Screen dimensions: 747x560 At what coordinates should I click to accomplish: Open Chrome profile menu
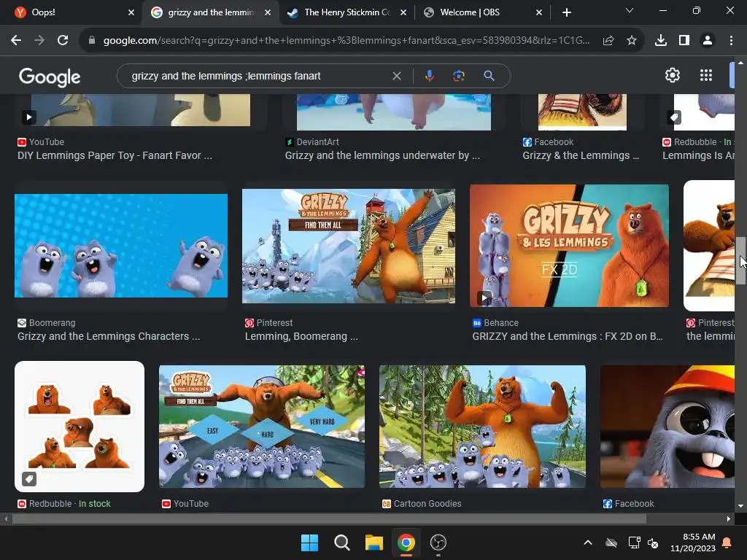(708, 41)
